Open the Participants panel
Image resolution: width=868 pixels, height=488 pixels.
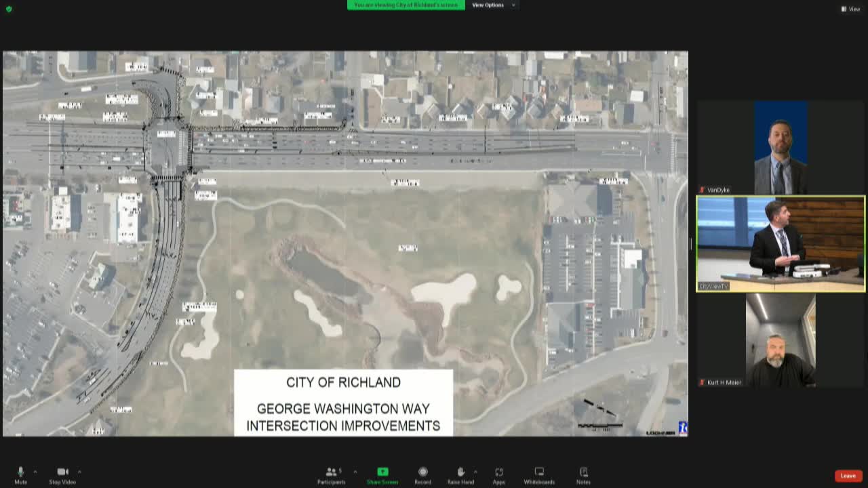(x=332, y=472)
